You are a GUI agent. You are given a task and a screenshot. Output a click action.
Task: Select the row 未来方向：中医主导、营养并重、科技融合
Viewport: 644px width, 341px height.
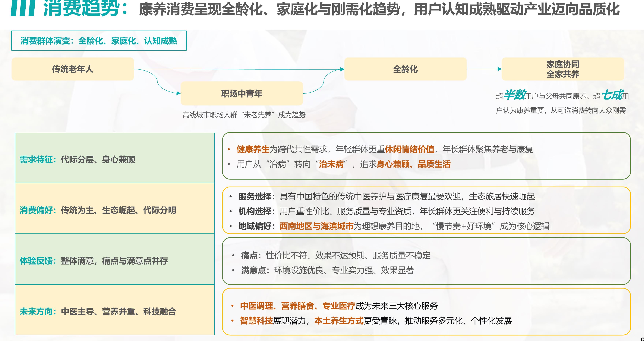point(115,310)
